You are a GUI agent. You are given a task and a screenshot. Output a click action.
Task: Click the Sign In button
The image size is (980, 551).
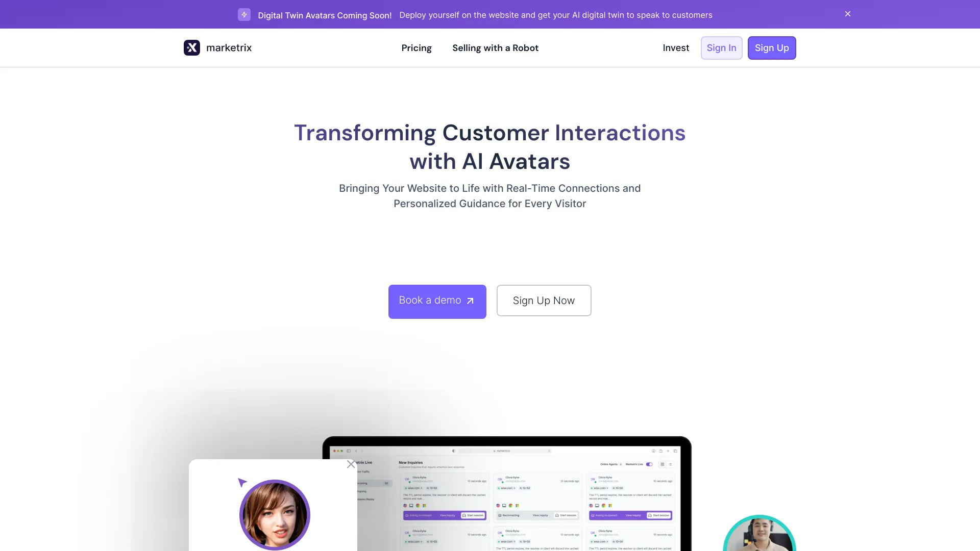tap(722, 48)
